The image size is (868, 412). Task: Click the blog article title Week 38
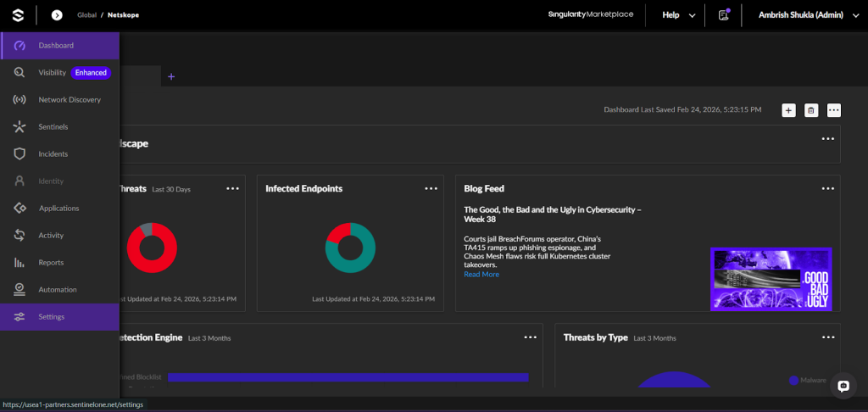point(553,214)
